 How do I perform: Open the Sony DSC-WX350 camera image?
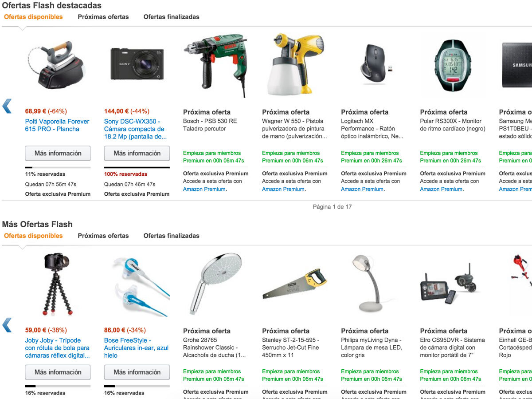[x=137, y=64]
